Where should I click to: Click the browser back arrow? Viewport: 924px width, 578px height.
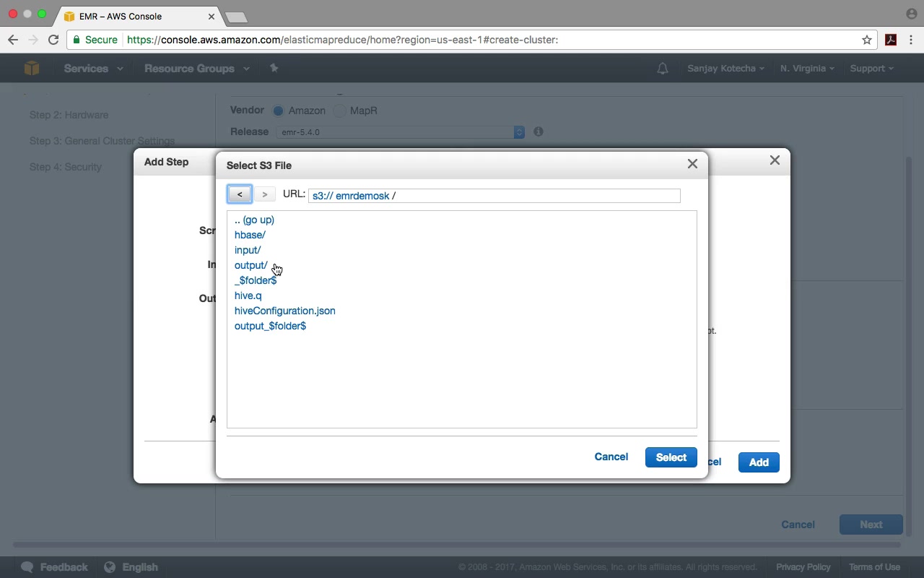click(x=13, y=40)
